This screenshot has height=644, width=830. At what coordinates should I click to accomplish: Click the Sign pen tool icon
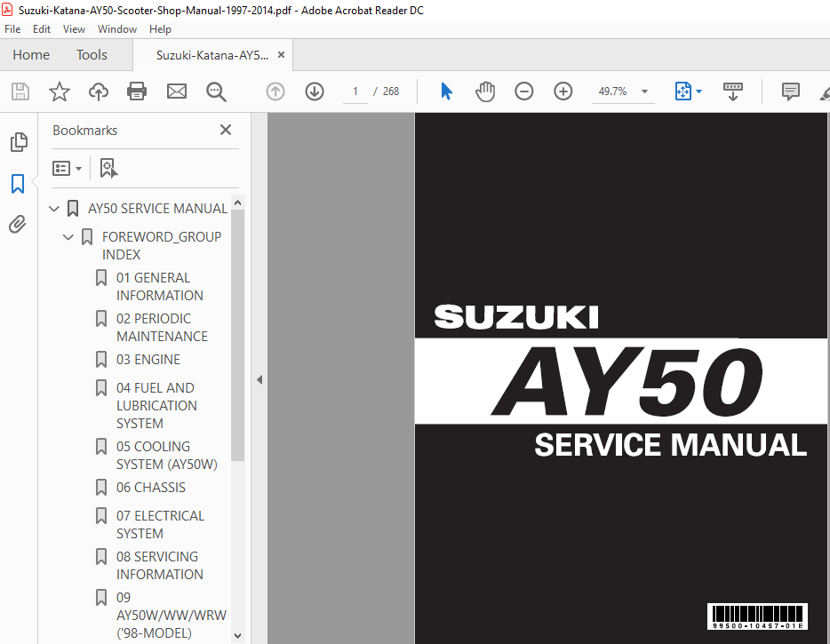click(x=825, y=92)
